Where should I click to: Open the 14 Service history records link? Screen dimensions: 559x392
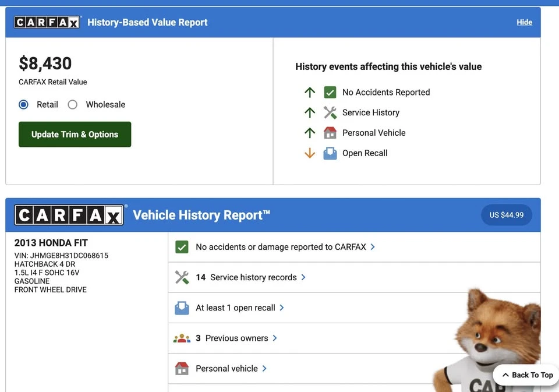point(246,277)
